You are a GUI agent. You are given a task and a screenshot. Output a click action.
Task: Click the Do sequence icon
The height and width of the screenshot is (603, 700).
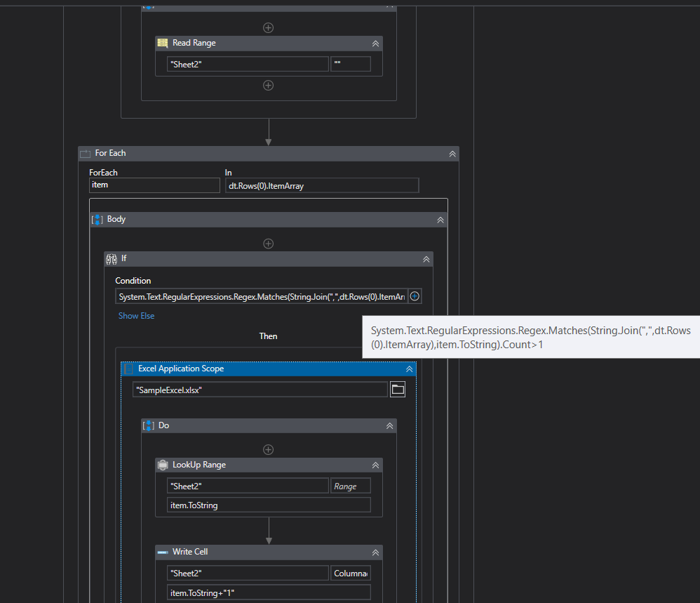coord(149,425)
